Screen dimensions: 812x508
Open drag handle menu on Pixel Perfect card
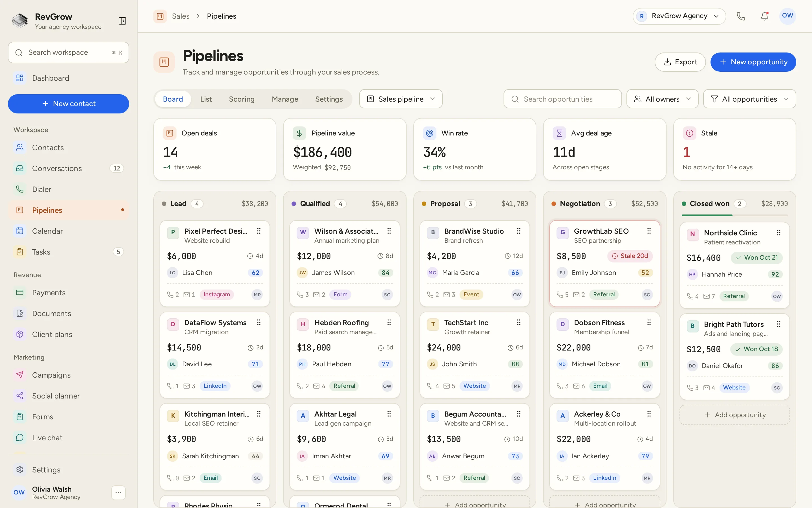pyautogui.click(x=259, y=231)
